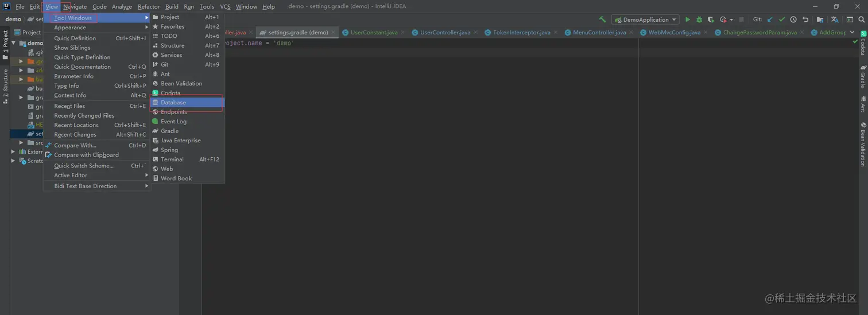
Task: Choose Gradle from the Tool Windows submenu
Action: point(187,131)
